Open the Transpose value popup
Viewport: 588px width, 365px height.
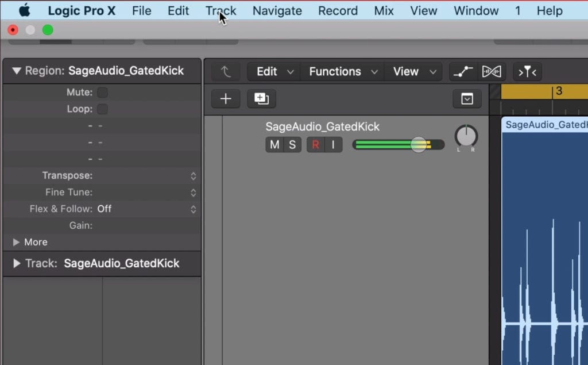point(193,176)
